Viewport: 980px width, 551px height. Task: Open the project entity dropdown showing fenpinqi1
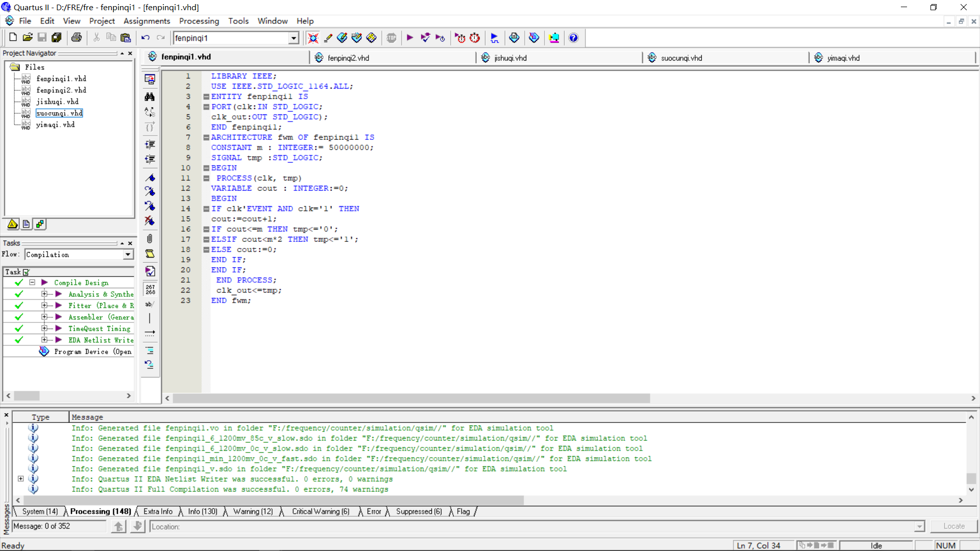293,38
